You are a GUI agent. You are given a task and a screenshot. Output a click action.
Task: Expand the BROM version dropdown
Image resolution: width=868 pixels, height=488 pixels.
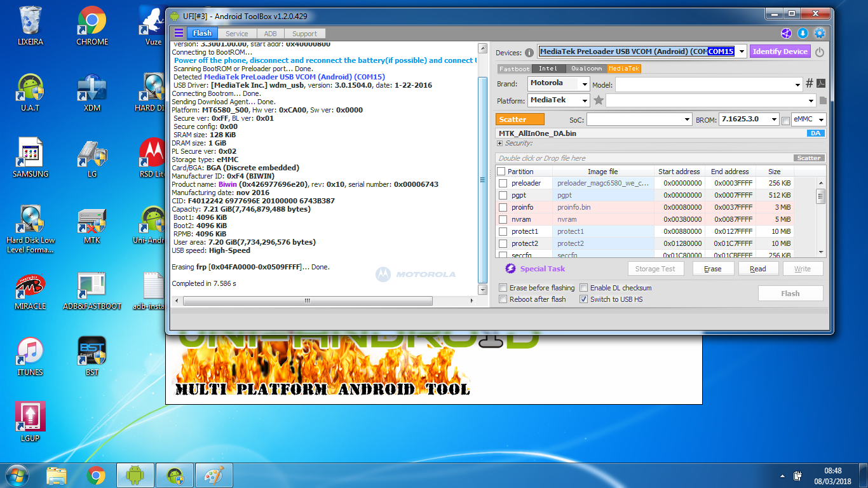(x=773, y=119)
